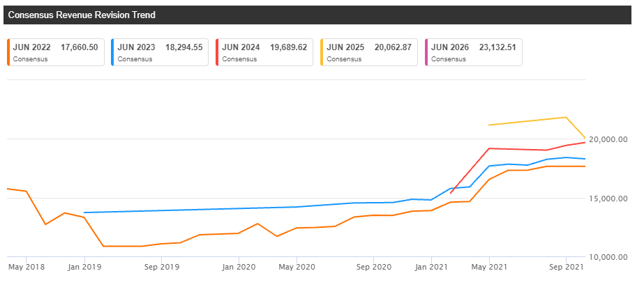Click the May 2018 axis label

point(27,267)
